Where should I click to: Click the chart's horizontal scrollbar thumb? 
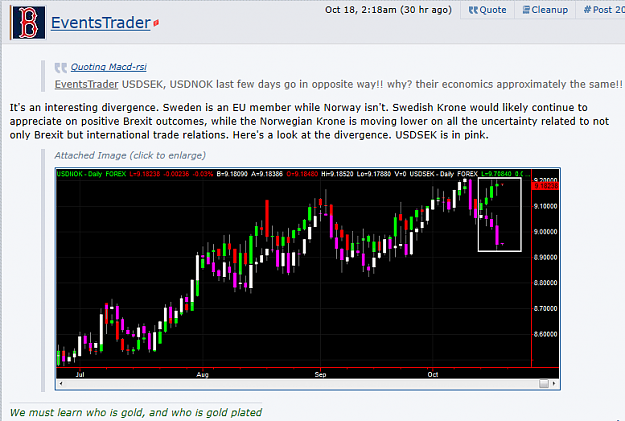point(544,384)
